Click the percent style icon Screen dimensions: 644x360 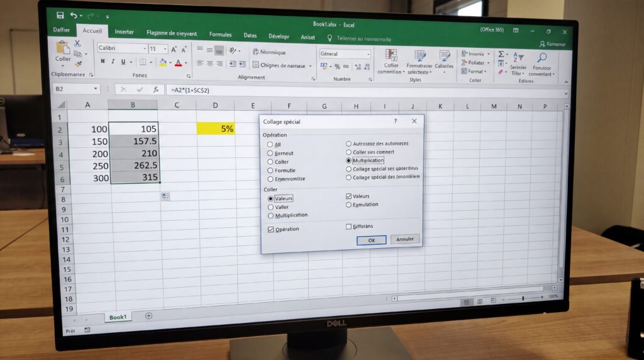(337, 67)
